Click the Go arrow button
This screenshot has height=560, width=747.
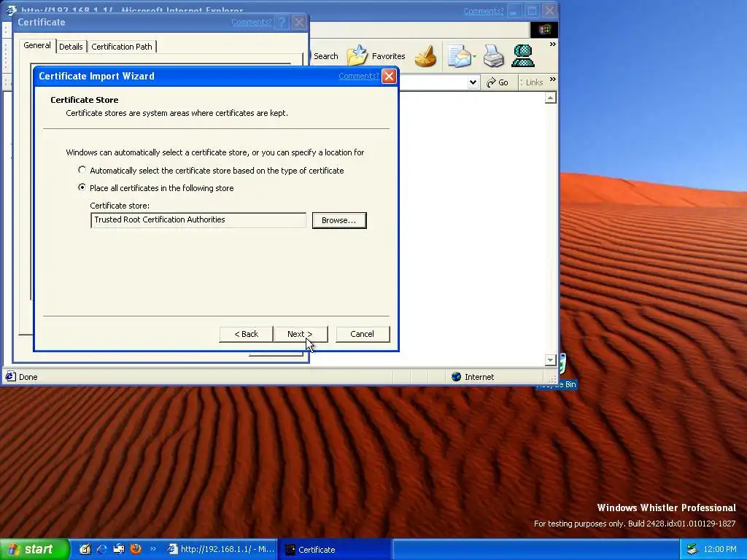click(x=498, y=82)
